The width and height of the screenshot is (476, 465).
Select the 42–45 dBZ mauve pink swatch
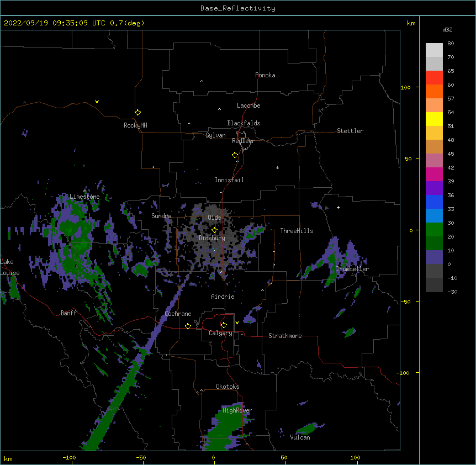point(434,161)
